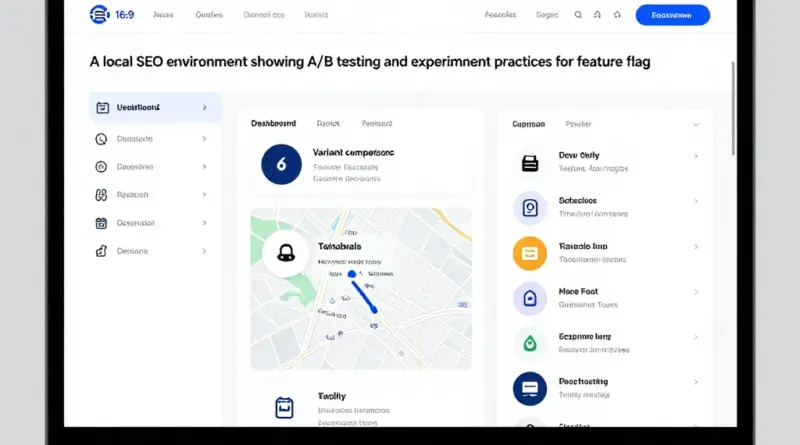Open the chevron on the navy monitor icon row

(x=696, y=382)
